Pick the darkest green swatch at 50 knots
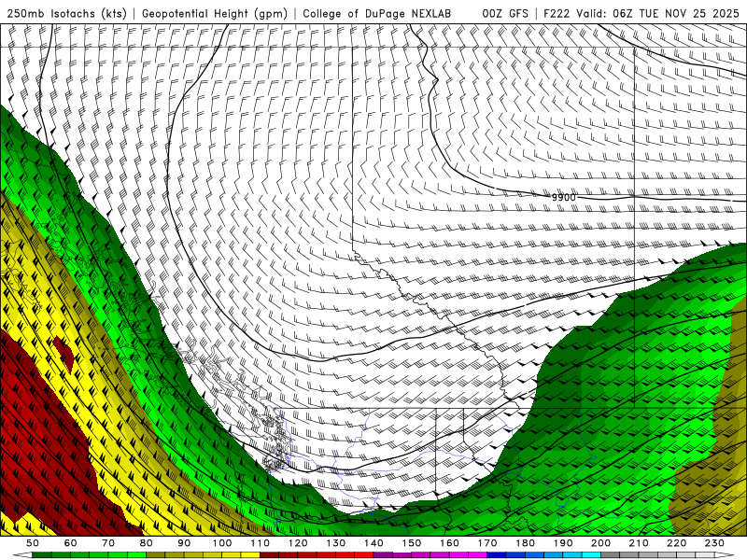 point(41,555)
